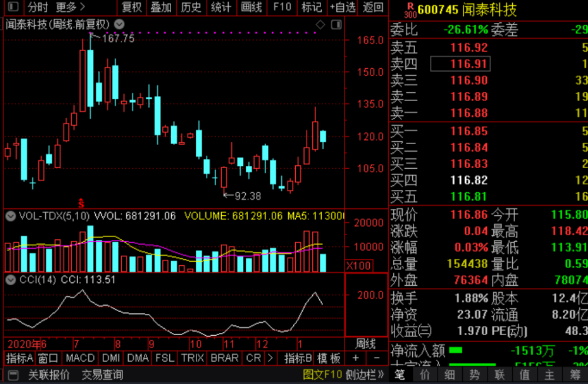The height and width of the screenshot is (384, 588).
Task: Zoom in with the plus button
Action: [356, 358]
